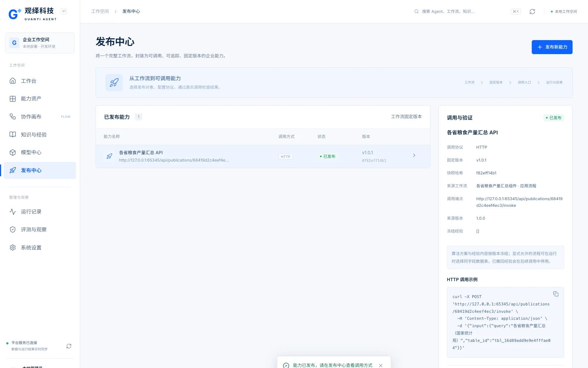This screenshot has height=368, width=588.
Task: Click the 评测与观察 shield icon
Action: tap(12, 230)
